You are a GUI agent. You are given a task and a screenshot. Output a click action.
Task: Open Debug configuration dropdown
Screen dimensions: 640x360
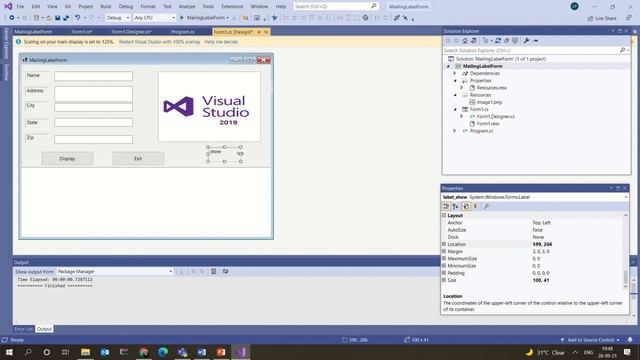pos(118,18)
